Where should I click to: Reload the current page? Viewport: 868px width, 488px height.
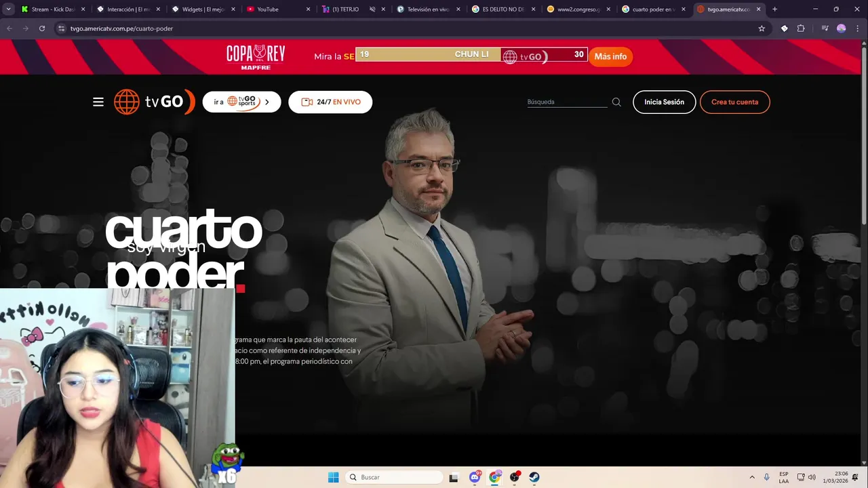point(42,28)
